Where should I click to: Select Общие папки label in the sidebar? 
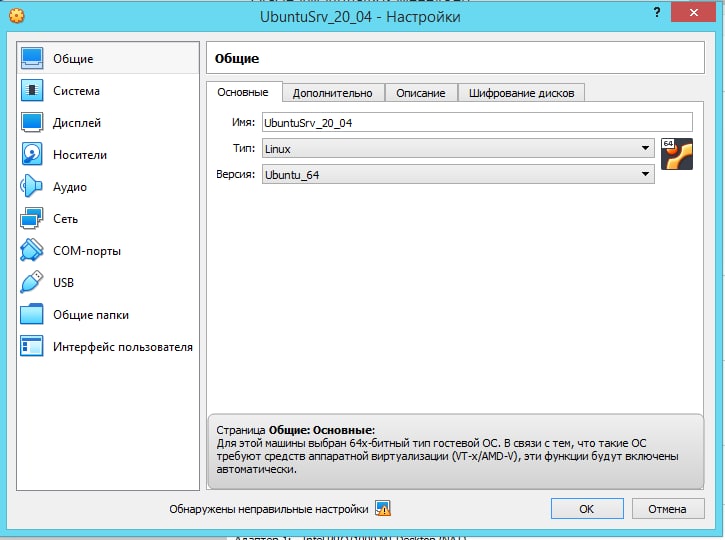tap(91, 315)
